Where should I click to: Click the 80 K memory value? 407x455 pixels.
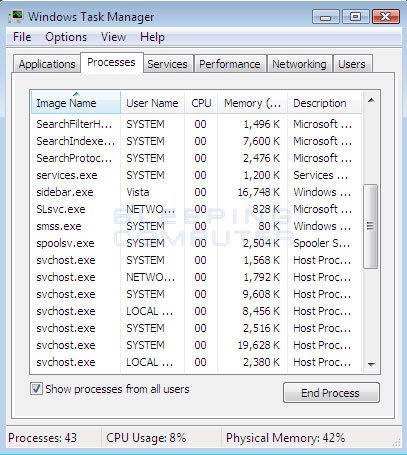click(x=269, y=226)
